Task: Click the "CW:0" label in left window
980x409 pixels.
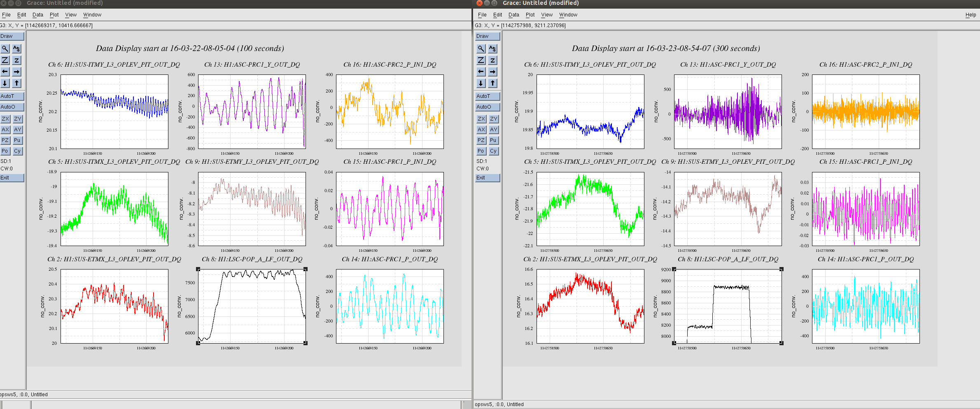Action: [7, 169]
